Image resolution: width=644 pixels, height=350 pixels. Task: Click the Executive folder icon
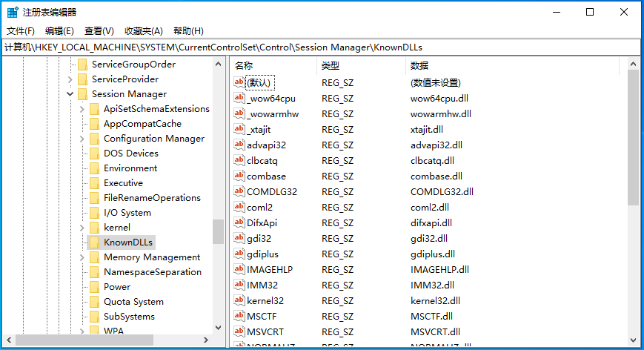tap(94, 183)
